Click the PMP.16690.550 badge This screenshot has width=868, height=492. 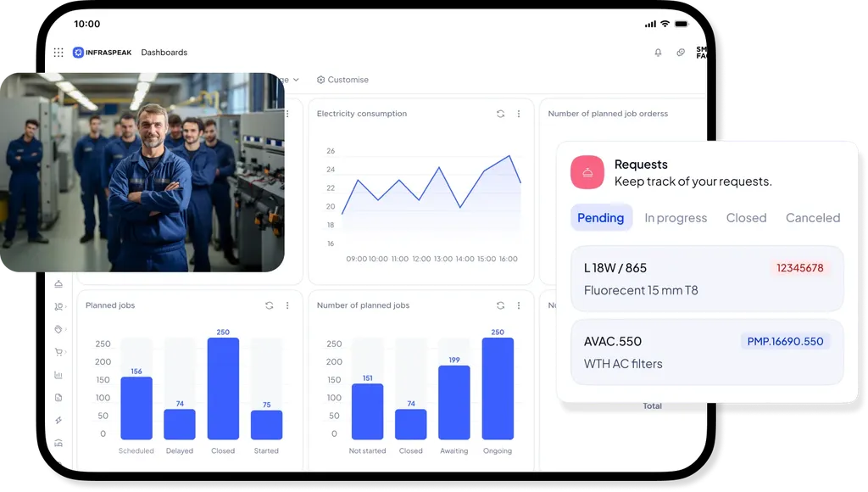pyautogui.click(x=785, y=341)
